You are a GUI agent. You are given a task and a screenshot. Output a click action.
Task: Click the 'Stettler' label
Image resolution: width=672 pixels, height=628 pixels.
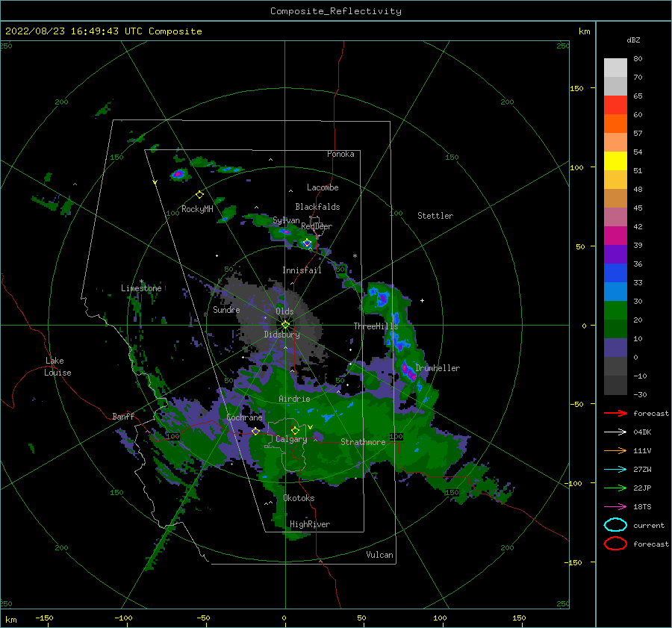[435, 216]
